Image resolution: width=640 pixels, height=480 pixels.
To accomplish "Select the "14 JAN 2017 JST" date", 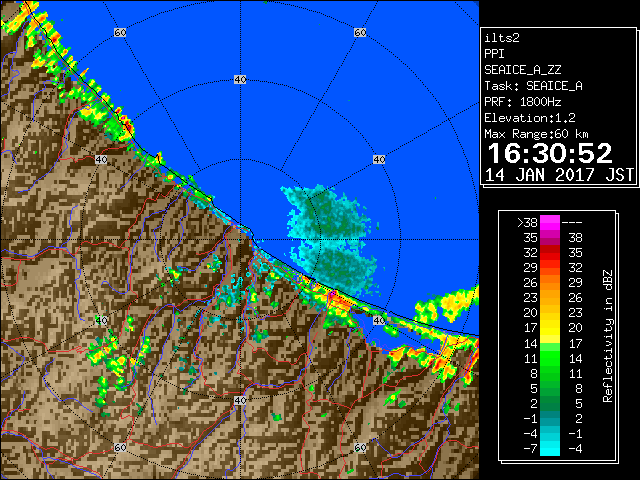I will click(559, 175).
